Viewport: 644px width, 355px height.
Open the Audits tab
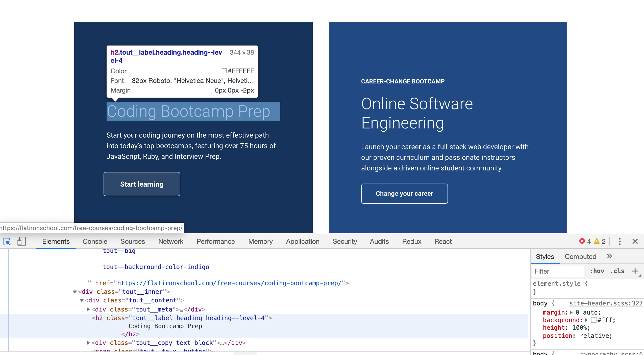click(x=379, y=241)
